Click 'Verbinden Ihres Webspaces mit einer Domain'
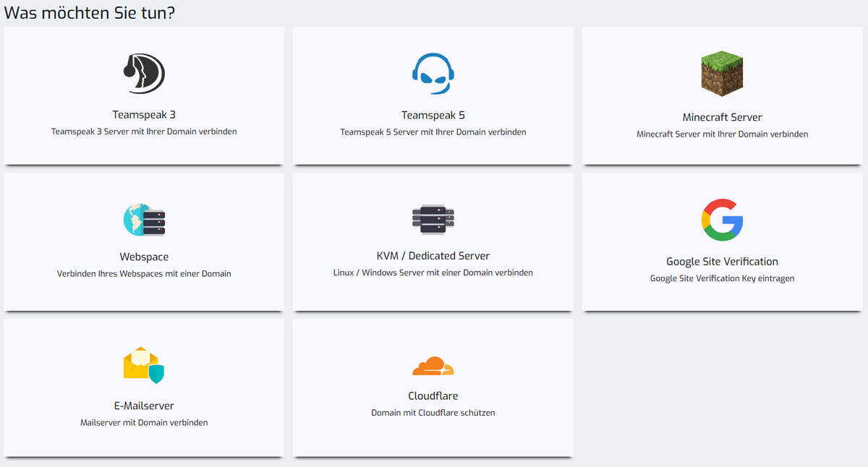This screenshot has height=467, width=868. click(144, 274)
